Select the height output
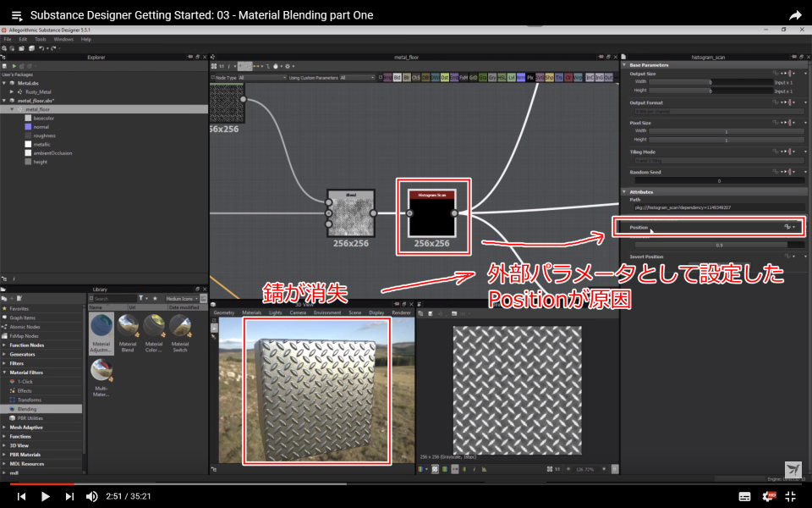The height and width of the screenshot is (508, 812). (40, 163)
